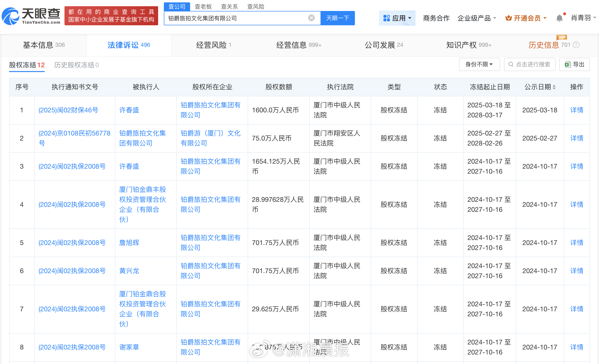The width and height of the screenshot is (599, 364).
Task: Open the 历史信息 VIP tab
Action: pos(549,45)
